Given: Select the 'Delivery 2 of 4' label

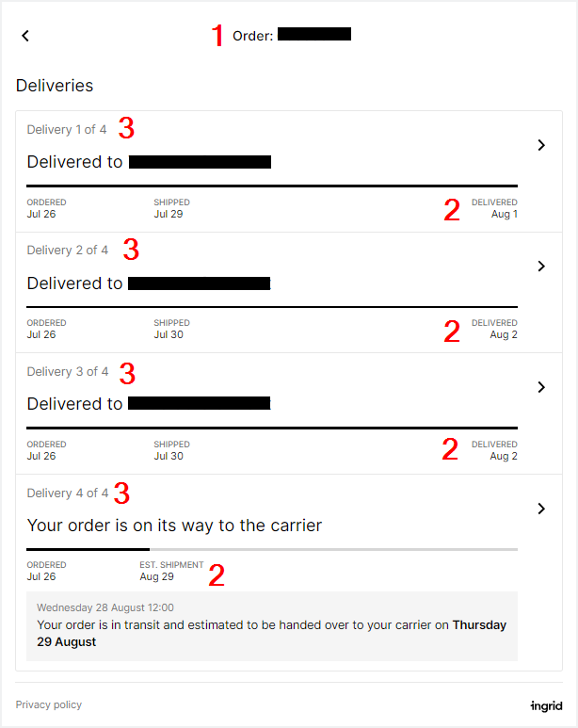Looking at the screenshot, I should tap(68, 251).
